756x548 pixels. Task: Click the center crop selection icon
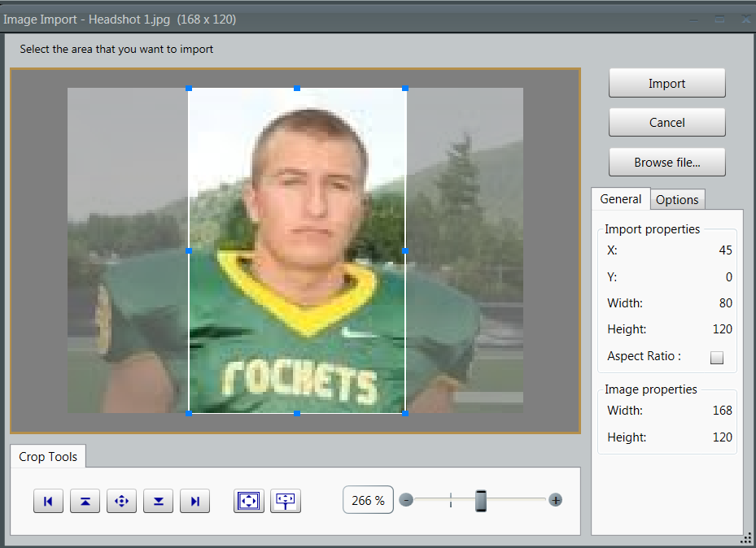[x=121, y=501]
